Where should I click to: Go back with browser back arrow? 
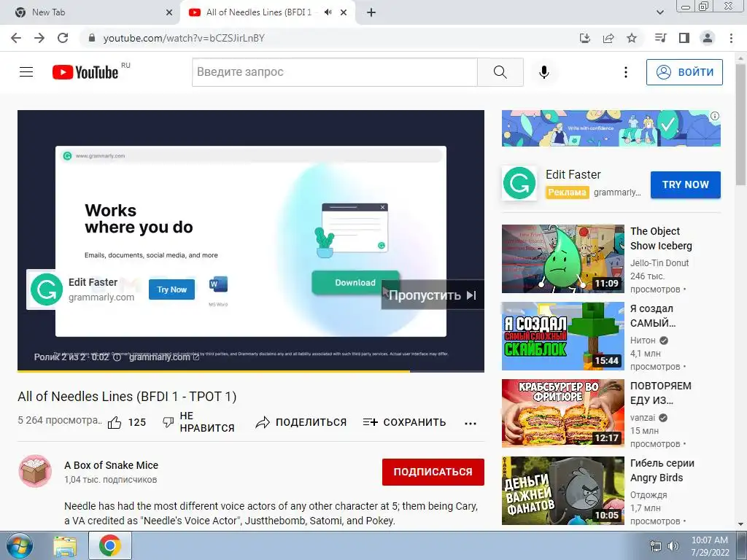[16, 38]
